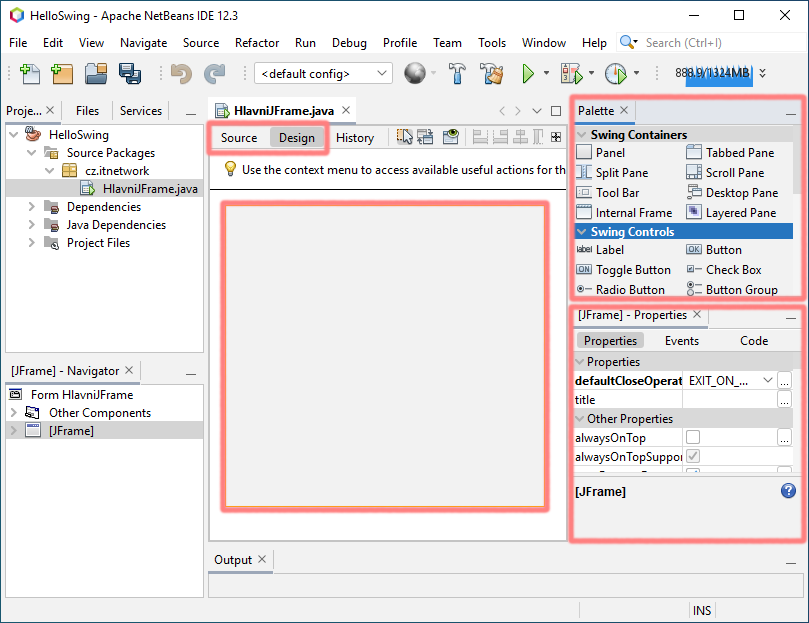Click ellipsis button for defaultCloseOperation
Screen dimensions: 809x623
pos(784,381)
